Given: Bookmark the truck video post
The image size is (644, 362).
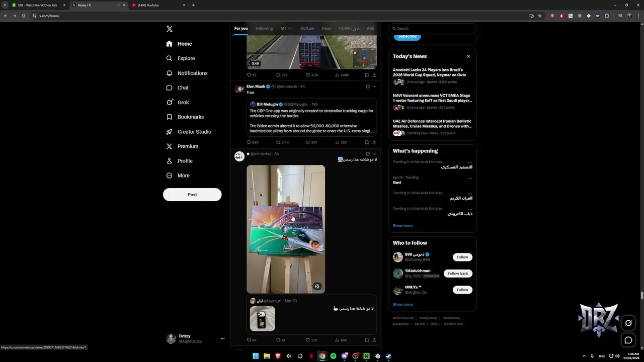Looking at the screenshot, I should click(x=367, y=75).
